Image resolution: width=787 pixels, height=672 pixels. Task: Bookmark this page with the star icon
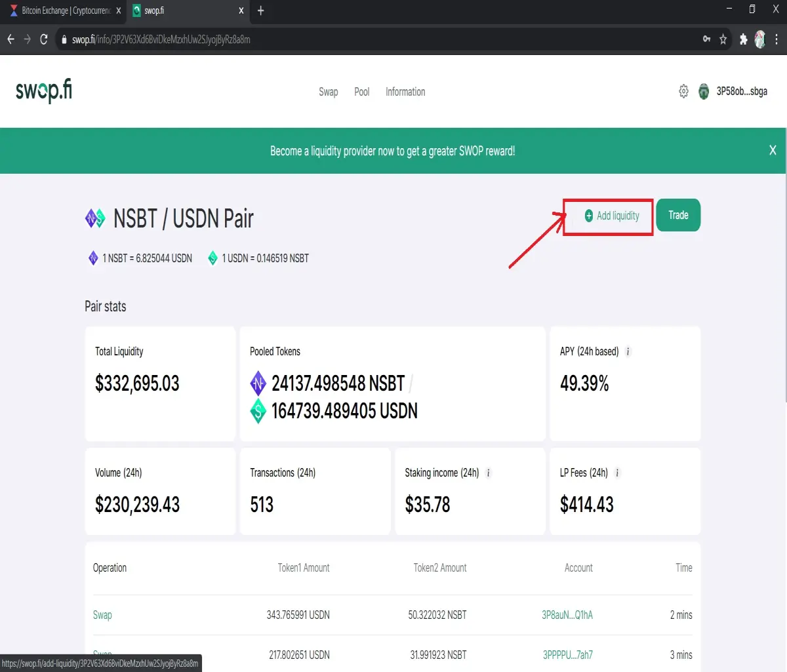723,39
